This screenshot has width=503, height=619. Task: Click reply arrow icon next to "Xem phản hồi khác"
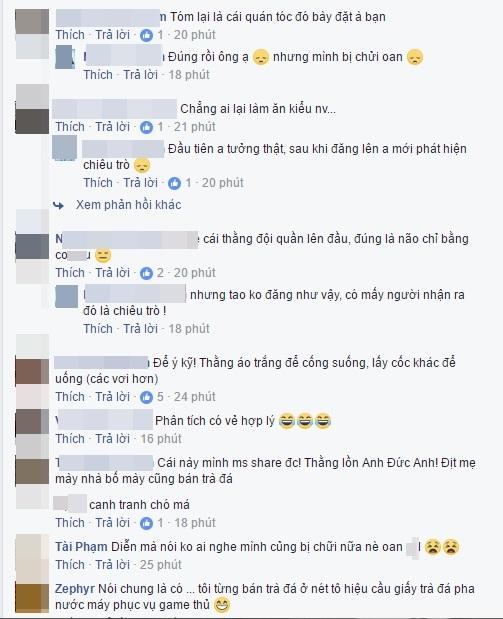pos(59,205)
